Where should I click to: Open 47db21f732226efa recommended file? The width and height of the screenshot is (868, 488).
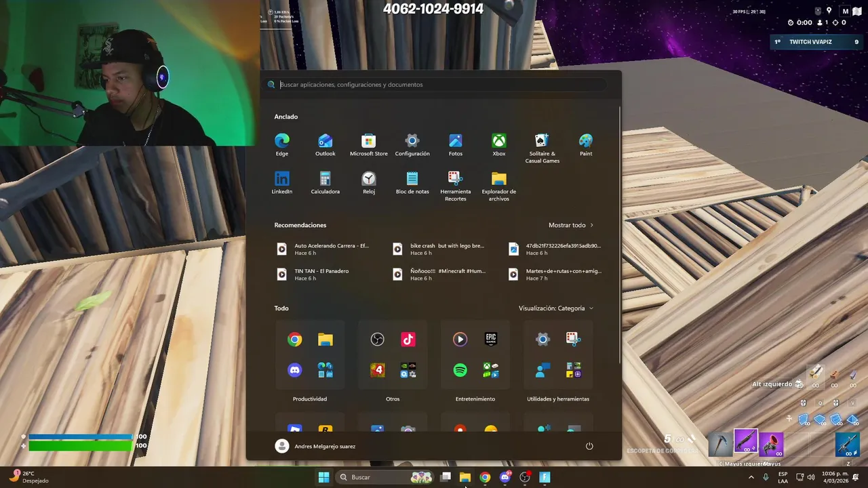click(555, 249)
